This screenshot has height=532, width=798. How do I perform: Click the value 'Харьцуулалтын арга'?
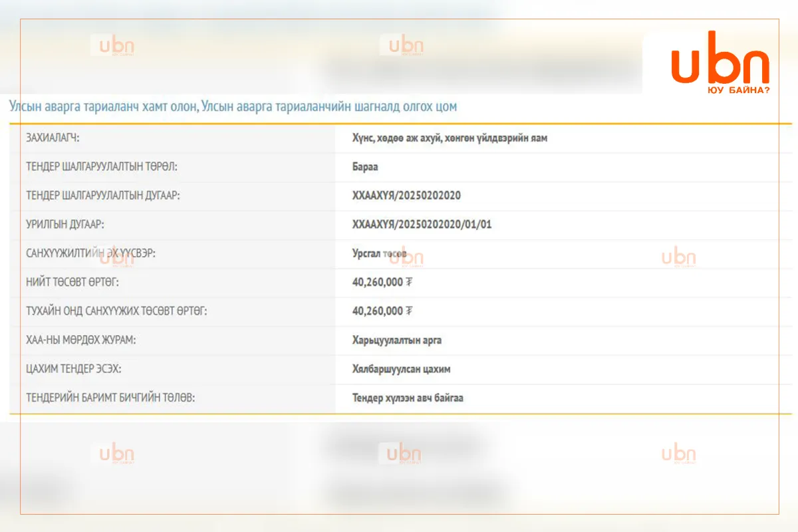[397, 340]
